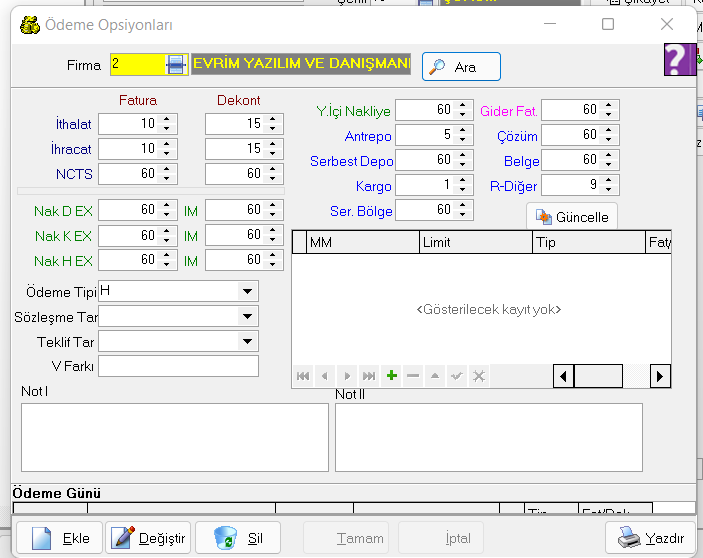Click the cancel X icon in navigator
This screenshot has width=703, height=558.
[479, 376]
